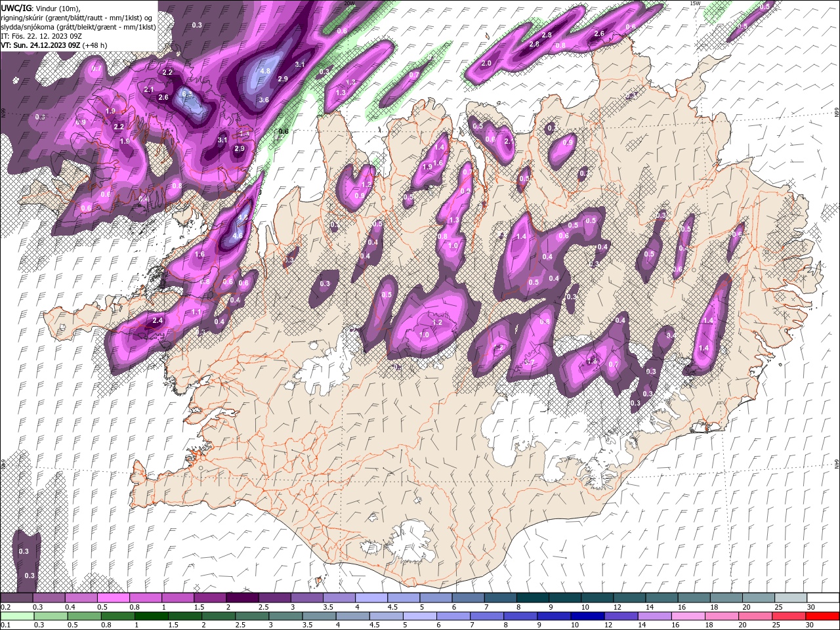Pick the darkest green 1–1.5 lower legend swatch
The width and height of the screenshot is (840, 630).
(x=152, y=616)
